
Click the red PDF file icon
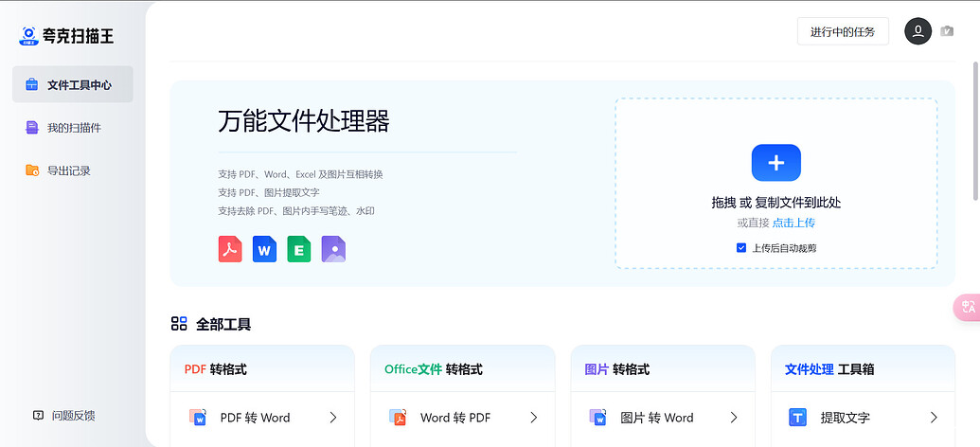pos(230,249)
